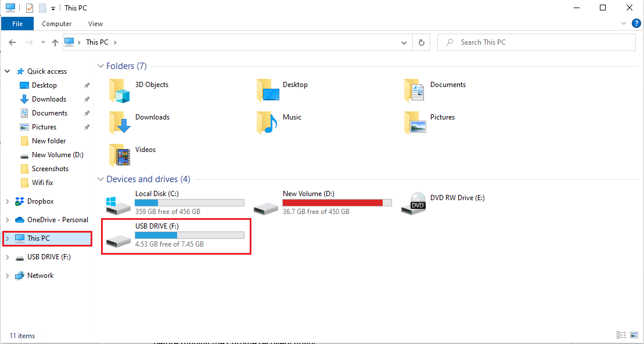Expand the OneDrive - Personal tree node

[x=8, y=220]
